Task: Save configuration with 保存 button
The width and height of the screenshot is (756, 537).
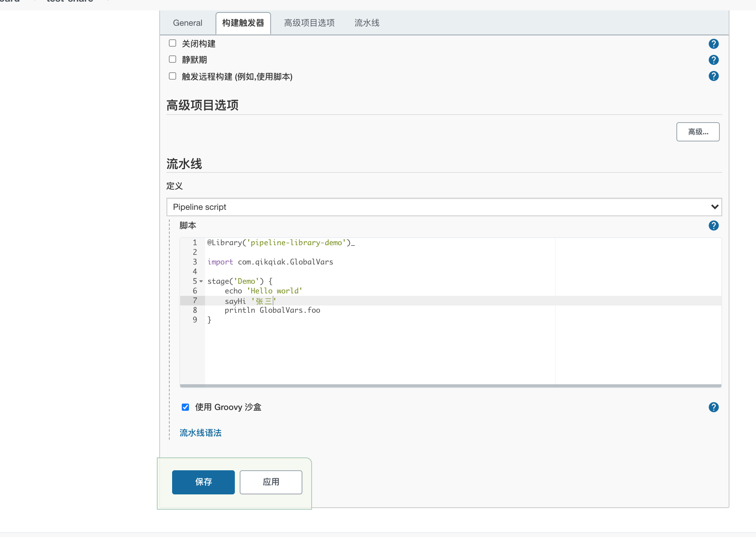Action: pyautogui.click(x=203, y=482)
